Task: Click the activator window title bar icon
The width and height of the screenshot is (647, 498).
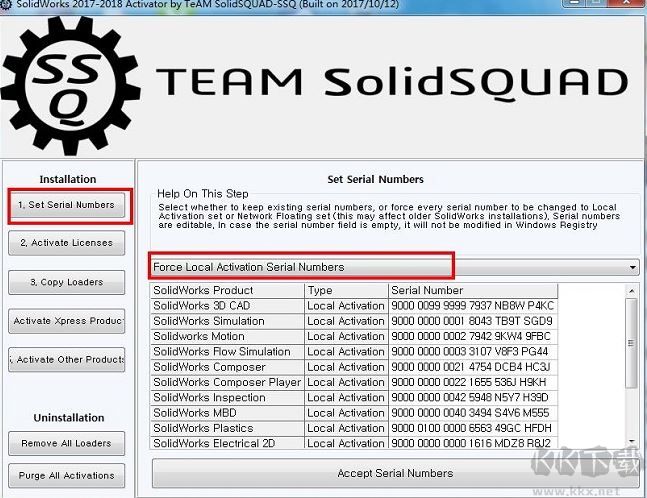Action: pyautogui.click(x=6, y=5)
